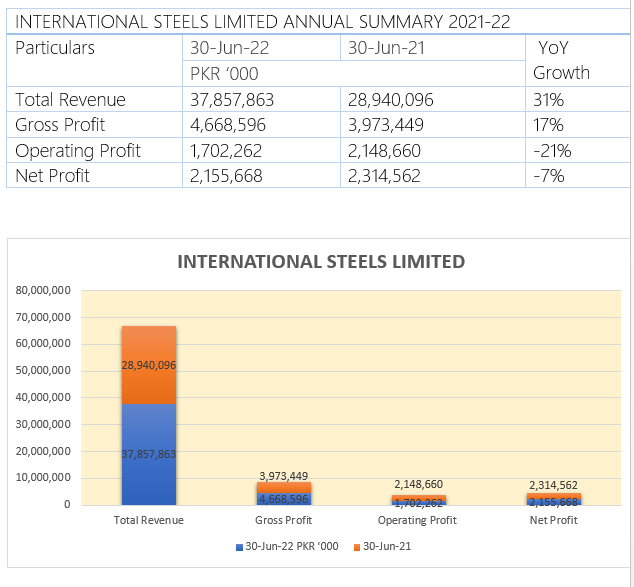Click the orange Gross Profit bar segment
The width and height of the screenshot is (634, 587).
(x=284, y=488)
